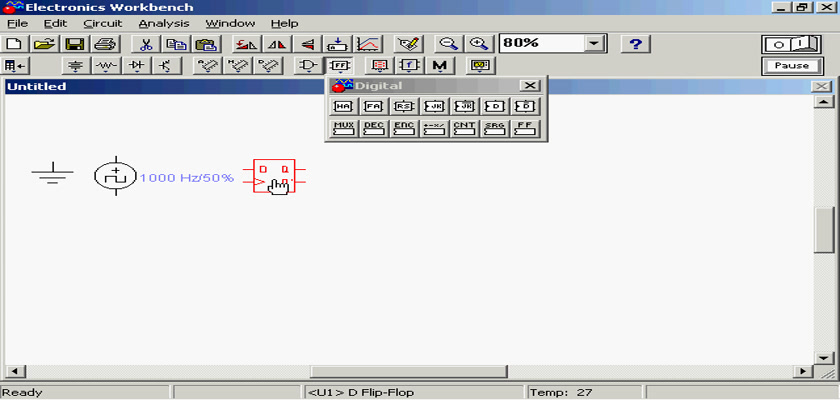Choose the CNT counter component
Viewport: 840px width, 400px height.
464,128
